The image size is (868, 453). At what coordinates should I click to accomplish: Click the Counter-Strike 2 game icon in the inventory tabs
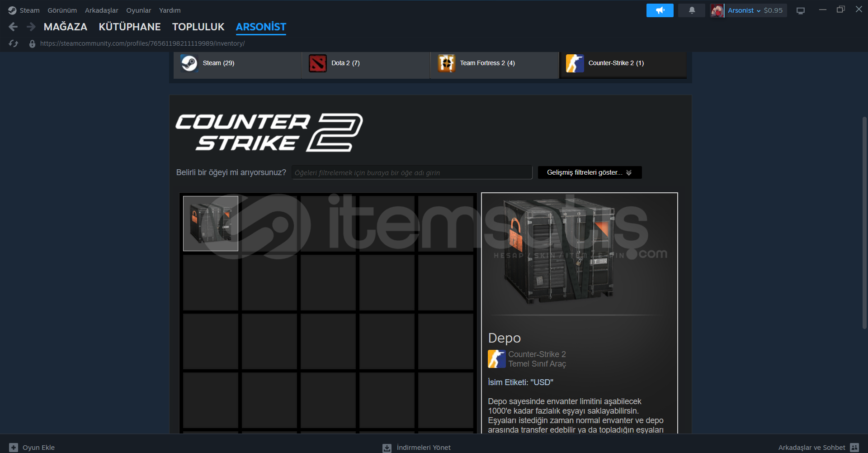coord(575,63)
